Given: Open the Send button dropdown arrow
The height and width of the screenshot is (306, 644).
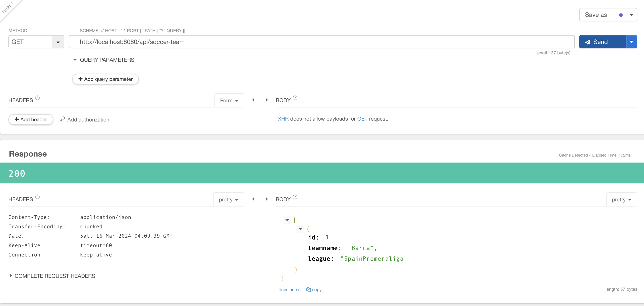Looking at the screenshot, I should coord(632,42).
